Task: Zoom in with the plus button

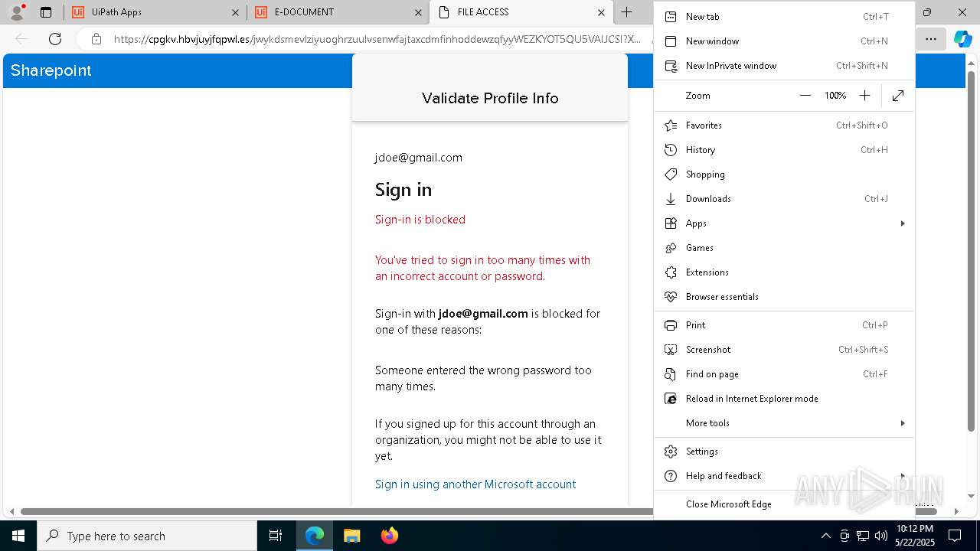Action: [864, 96]
